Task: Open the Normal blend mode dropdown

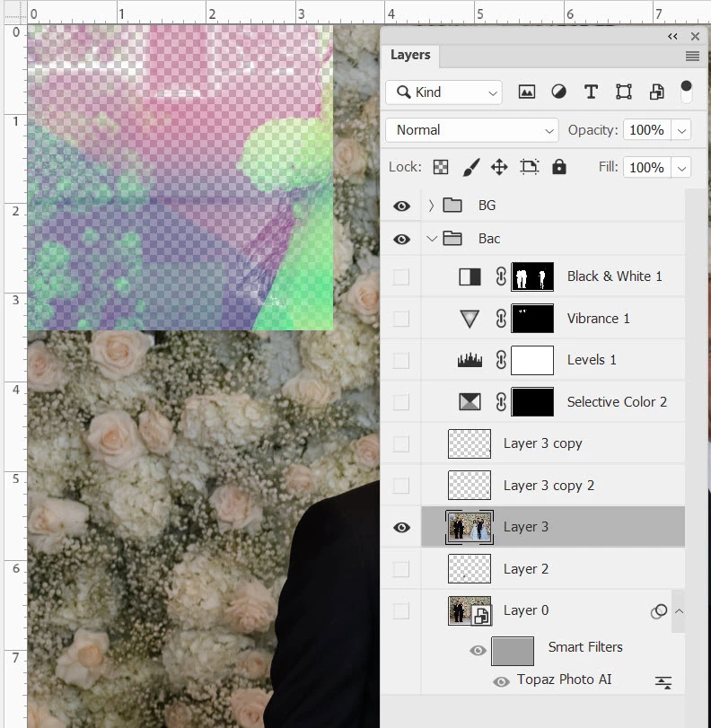Action: (471, 130)
